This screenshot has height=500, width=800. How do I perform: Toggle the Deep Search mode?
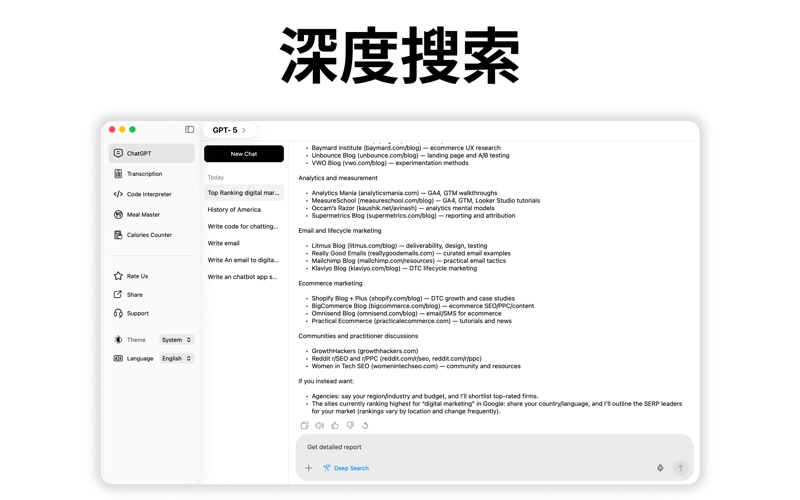tap(346, 468)
